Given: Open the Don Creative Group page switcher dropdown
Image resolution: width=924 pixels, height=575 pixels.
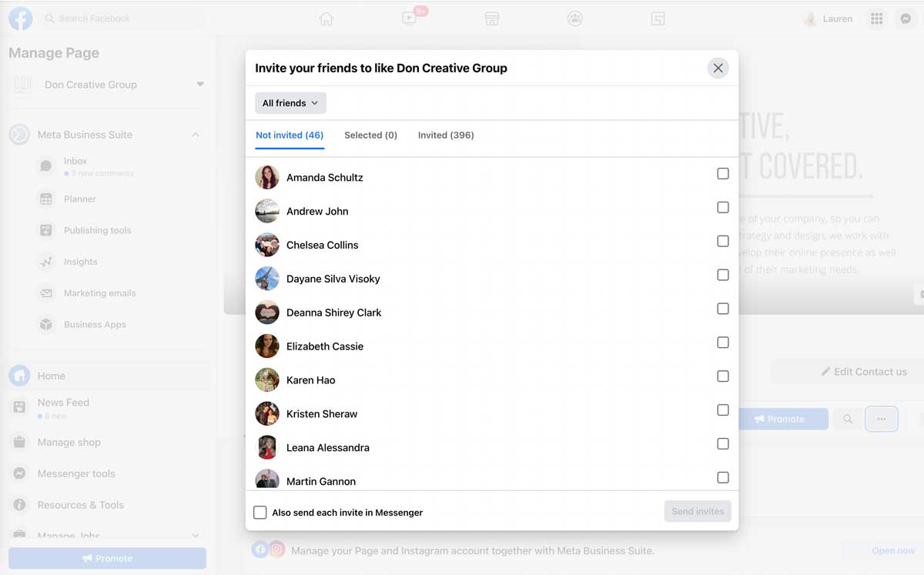Looking at the screenshot, I should [200, 85].
